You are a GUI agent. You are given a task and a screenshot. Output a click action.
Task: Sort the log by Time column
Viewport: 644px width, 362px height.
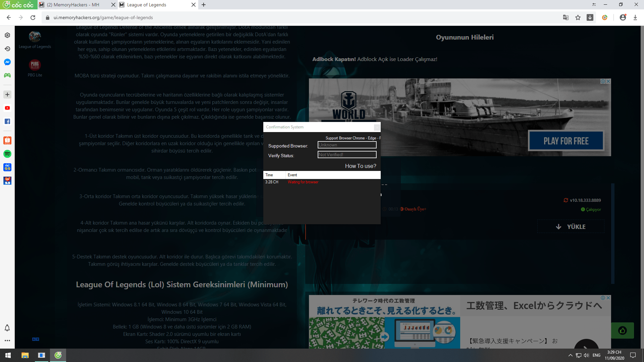[274, 175]
